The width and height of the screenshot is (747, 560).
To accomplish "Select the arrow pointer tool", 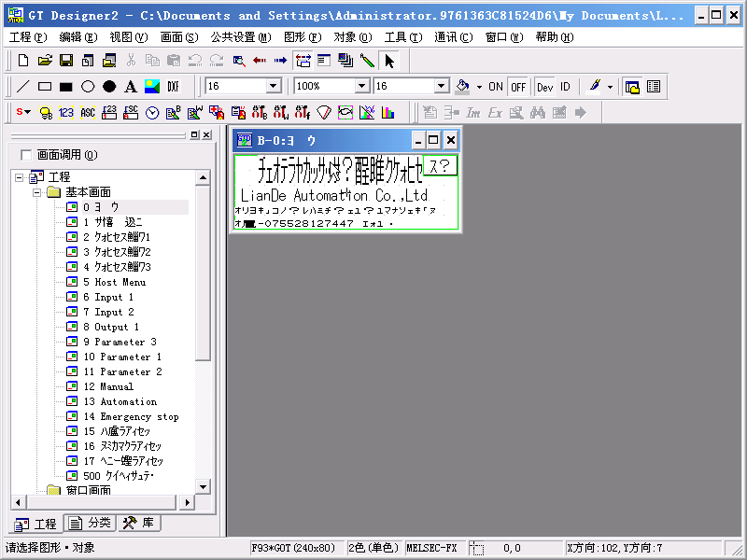I will pos(389,61).
